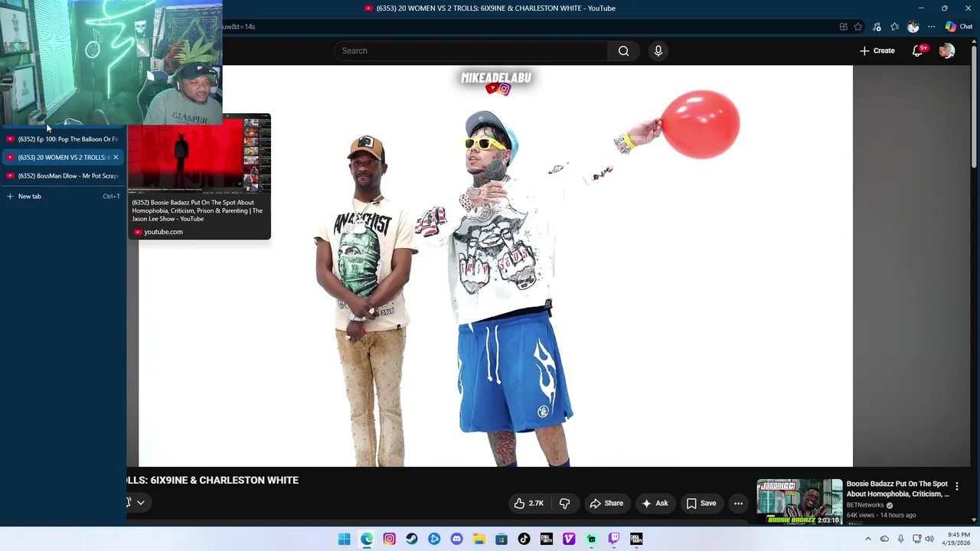980x551 pixels.
Task: Open YouTube notifications bell
Action: (x=917, y=51)
